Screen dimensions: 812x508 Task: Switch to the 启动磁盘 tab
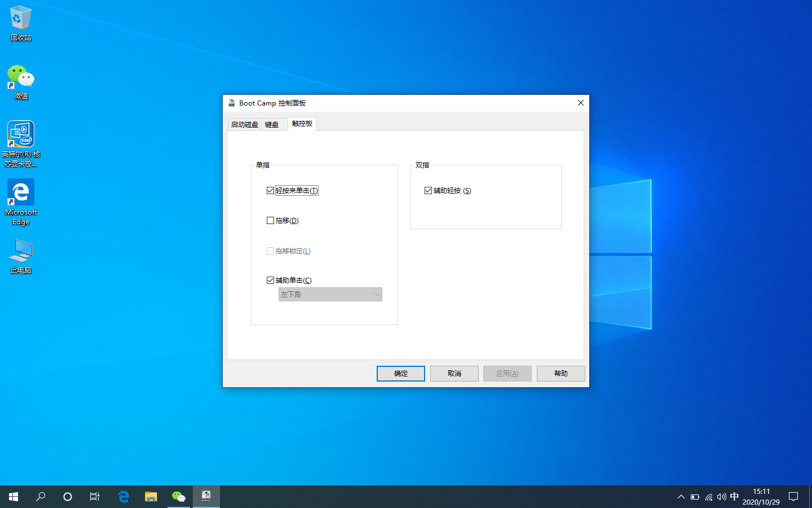pyautogui.click(x=244, y=124)
